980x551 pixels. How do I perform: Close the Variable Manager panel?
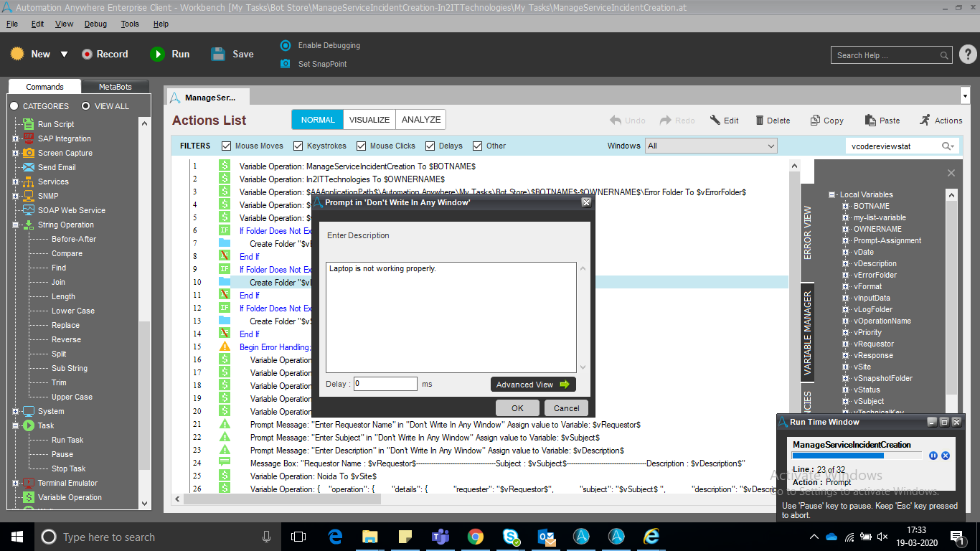click(951, 173)
